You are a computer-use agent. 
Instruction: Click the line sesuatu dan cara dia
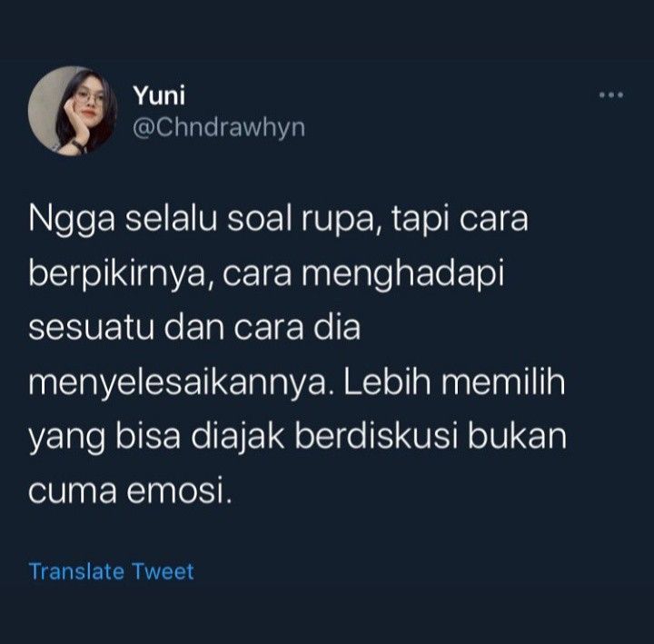click(x=194, y=327)
